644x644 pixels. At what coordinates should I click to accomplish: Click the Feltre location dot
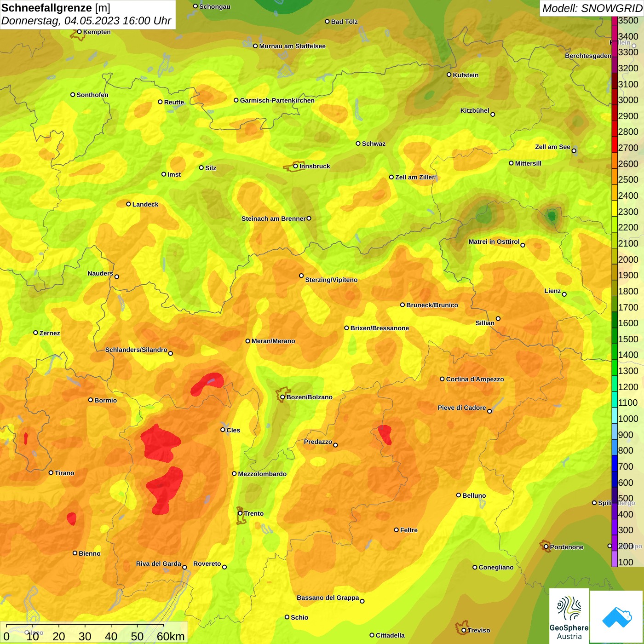(396, 530)
